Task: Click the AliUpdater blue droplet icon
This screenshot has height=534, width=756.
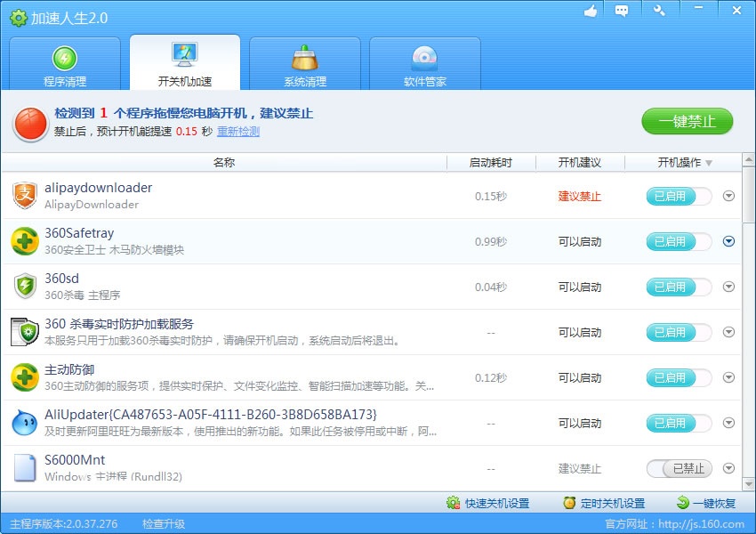Action: [x=25, y=423]
